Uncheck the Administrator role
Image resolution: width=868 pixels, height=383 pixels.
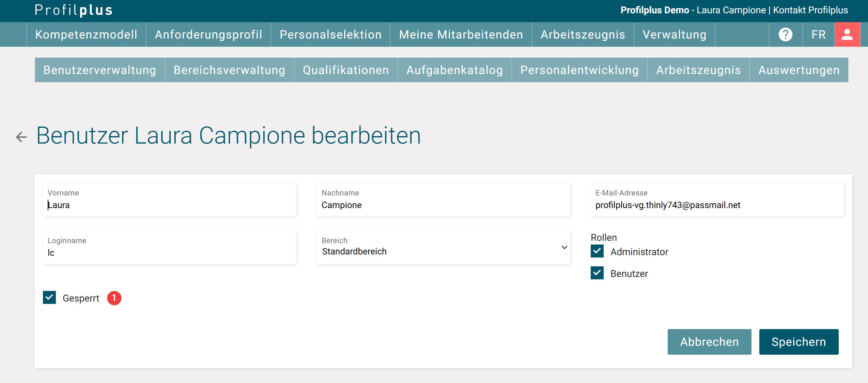pos(597,251)
